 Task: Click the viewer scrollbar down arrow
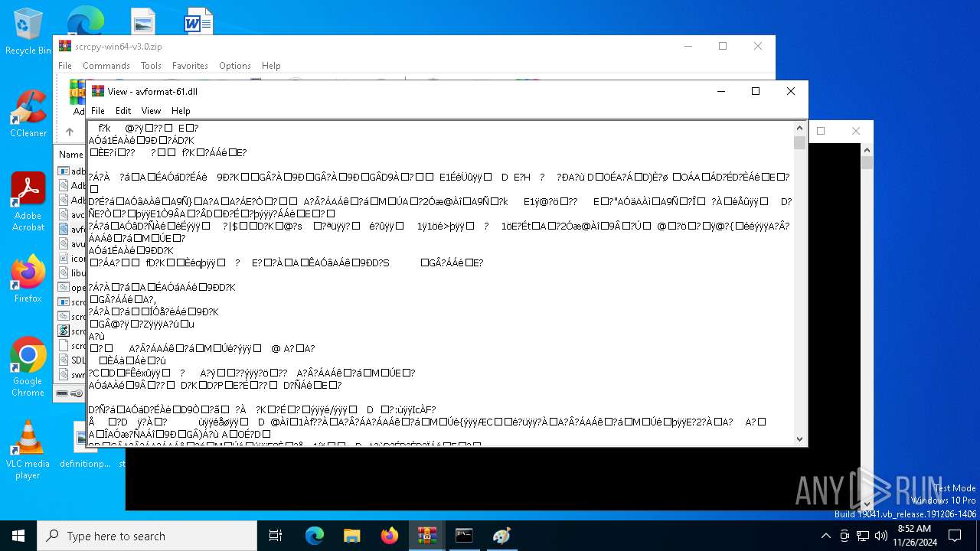click(800, 439)
